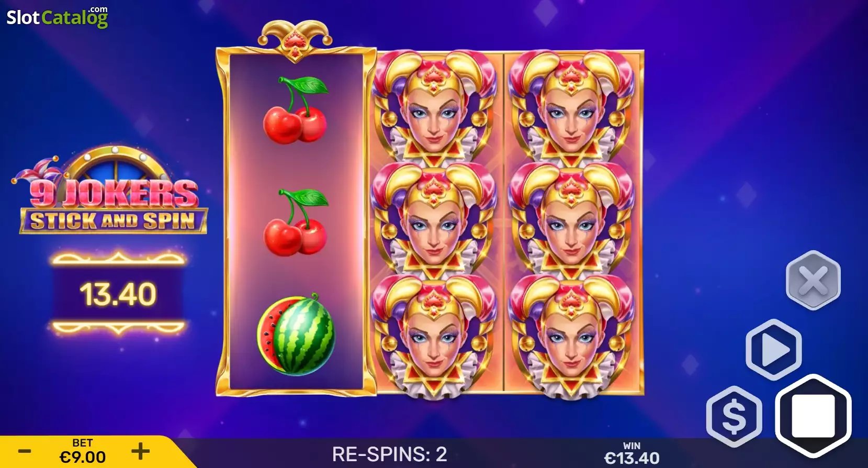This screenshot has width=868, height=468.
Task: Click the 9 Jokers Stick and Spin logo
Action: click(x=111, y=191)
